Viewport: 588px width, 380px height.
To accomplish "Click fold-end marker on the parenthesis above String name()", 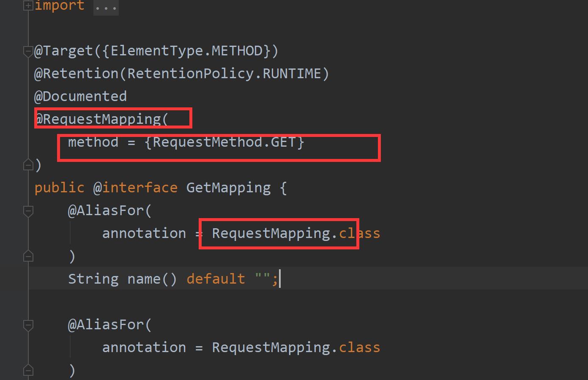I will pyautogui.click(x=28, y=256).
